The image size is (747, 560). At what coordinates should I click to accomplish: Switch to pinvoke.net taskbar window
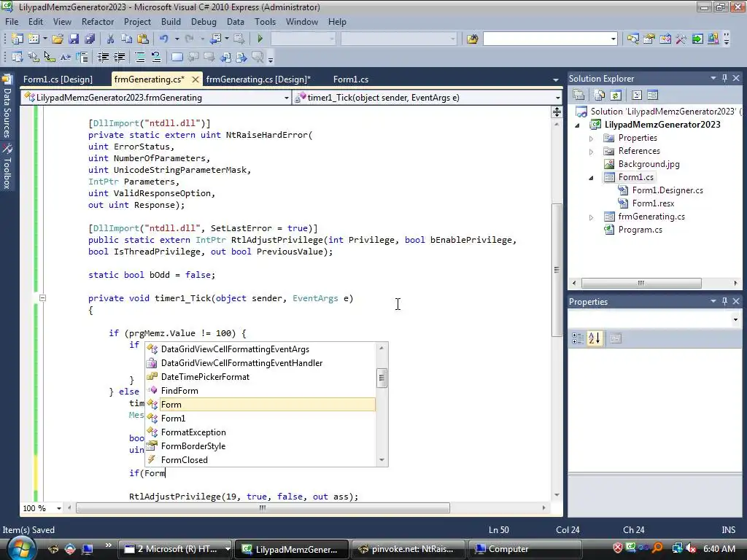pos(409,549)
